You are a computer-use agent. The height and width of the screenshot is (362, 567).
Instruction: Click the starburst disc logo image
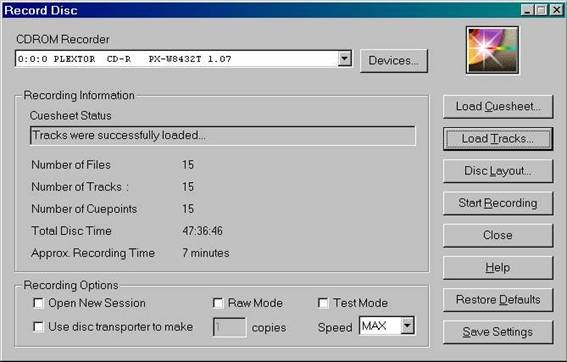[493, 50]
